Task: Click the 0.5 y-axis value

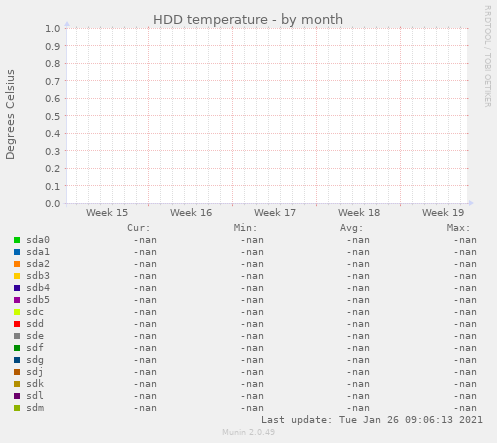Action: (53, 116)
